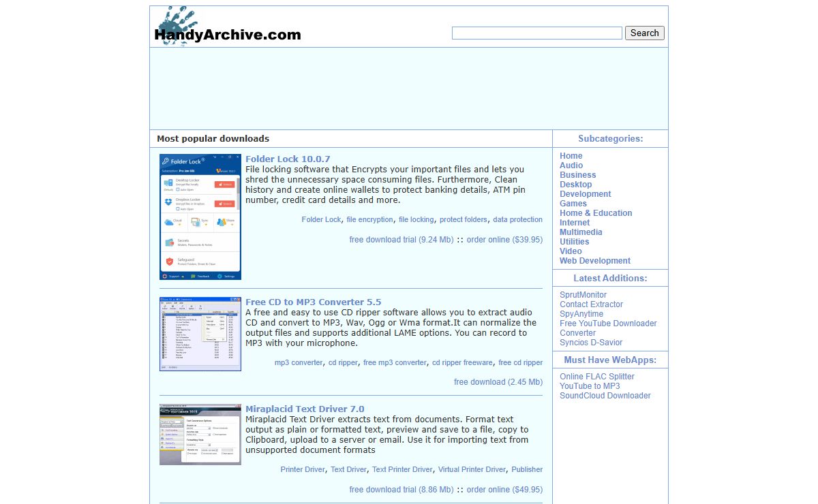Click the cd ripper freeware tag
This screenshot has width=818, height=504.
tap(462, 362)
